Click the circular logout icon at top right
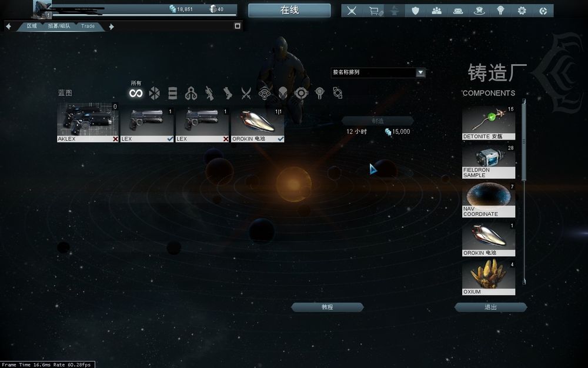This screenshot has height=368, width=588. tap(543, 11)
